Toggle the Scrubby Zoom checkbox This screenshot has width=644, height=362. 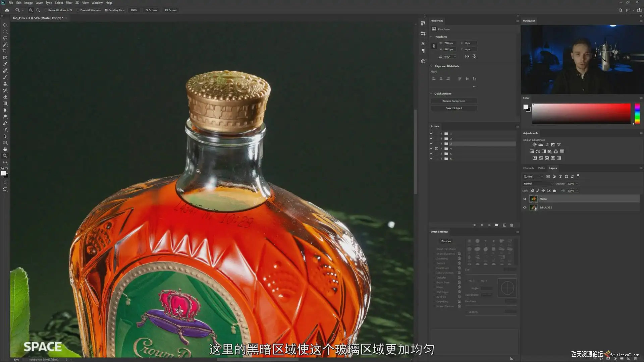pyautogui.click(x=106, y=10)
